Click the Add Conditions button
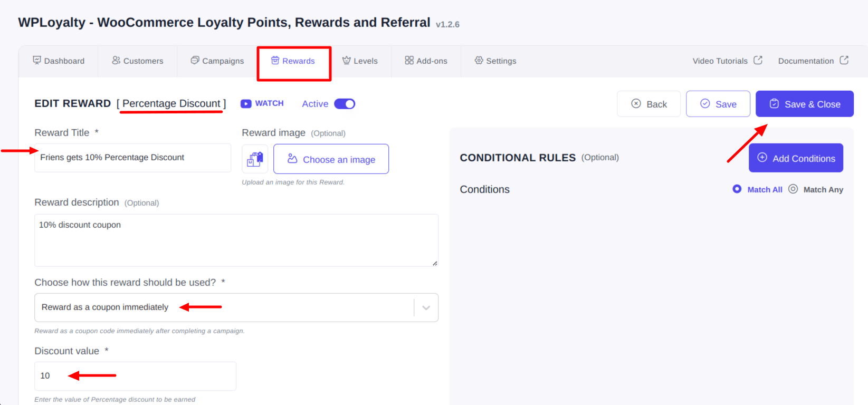Screen dimensions: 868x405 [796, 158]
